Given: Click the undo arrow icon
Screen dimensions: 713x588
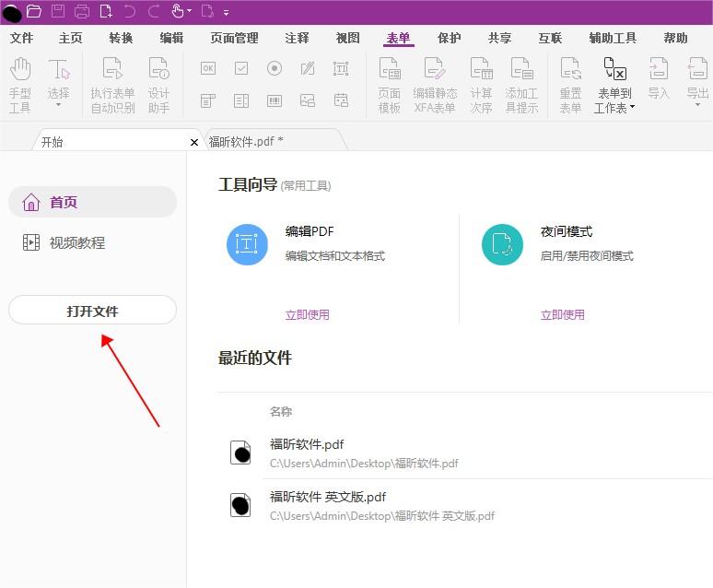Looking at the screenshot, I should click(130, 11).
